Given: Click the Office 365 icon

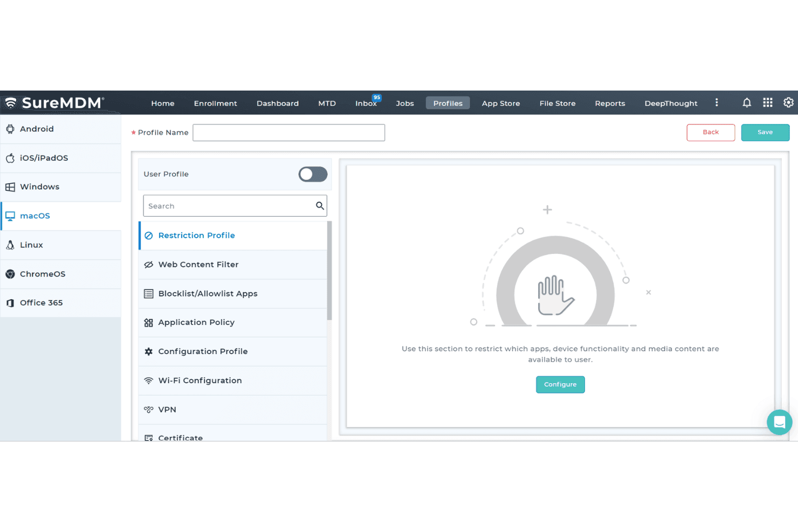Looking at the screenshot, I should [x=10, y=303].
